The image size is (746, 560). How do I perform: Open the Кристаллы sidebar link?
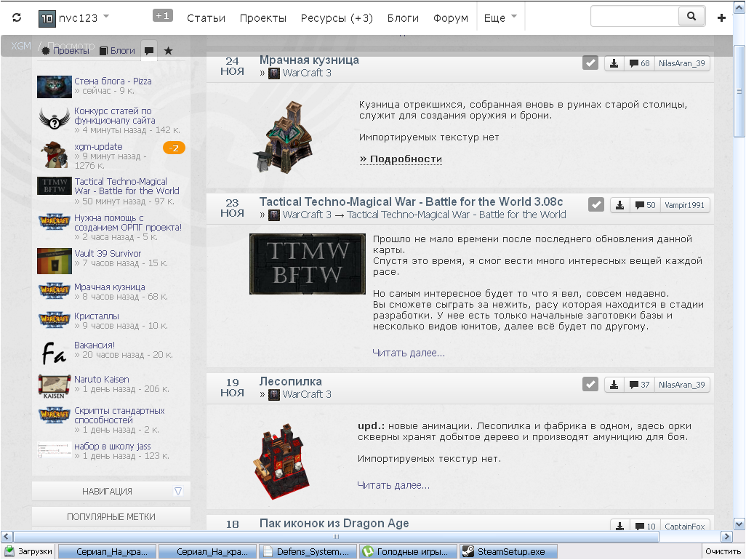(97, 316)
